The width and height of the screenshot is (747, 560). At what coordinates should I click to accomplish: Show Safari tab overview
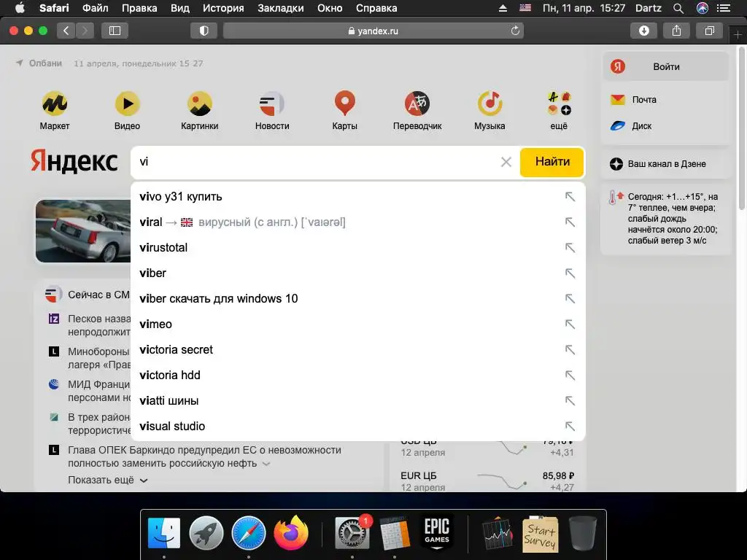tap(709, 31)
